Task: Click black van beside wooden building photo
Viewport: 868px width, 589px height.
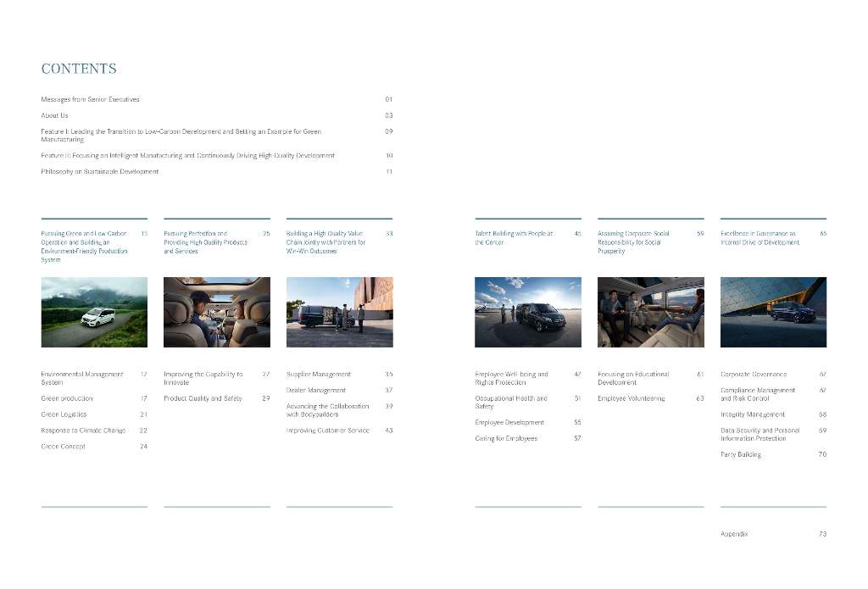Action: point(340,312)
